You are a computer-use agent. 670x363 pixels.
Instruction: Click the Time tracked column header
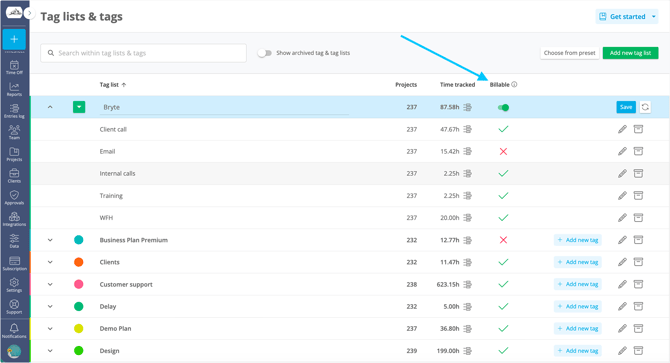pyautogui.click(x=457, y=85)
